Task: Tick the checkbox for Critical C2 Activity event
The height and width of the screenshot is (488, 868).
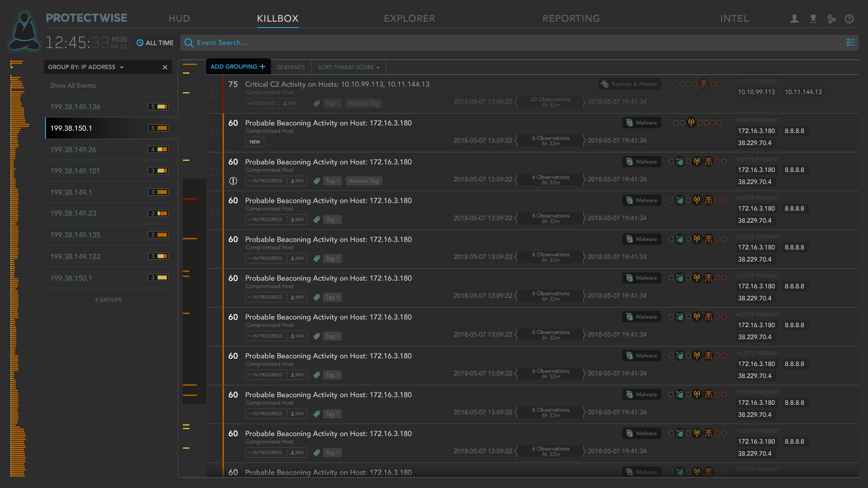Action: tap(214, 94)
